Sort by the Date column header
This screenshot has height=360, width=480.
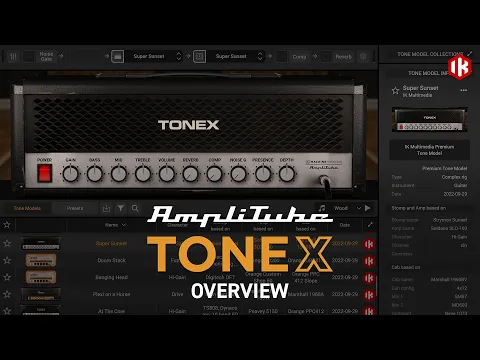345,225
